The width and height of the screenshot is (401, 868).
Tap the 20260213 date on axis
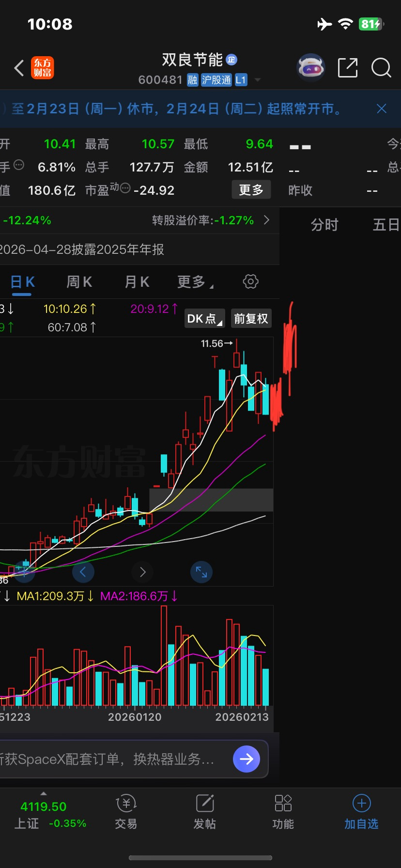click(x=242, y=717)
